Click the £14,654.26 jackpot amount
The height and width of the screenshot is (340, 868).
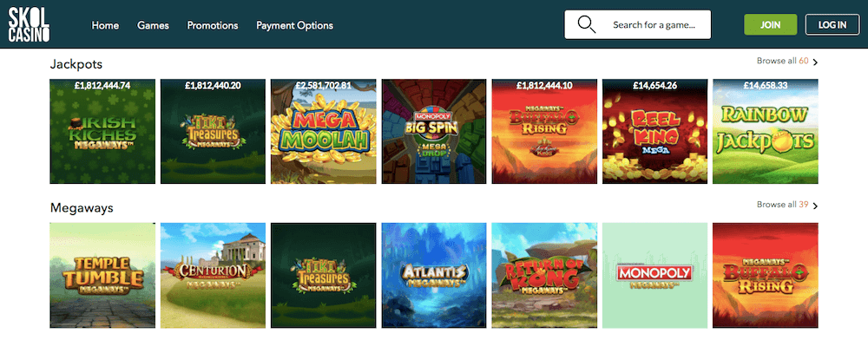pos(654,86)
